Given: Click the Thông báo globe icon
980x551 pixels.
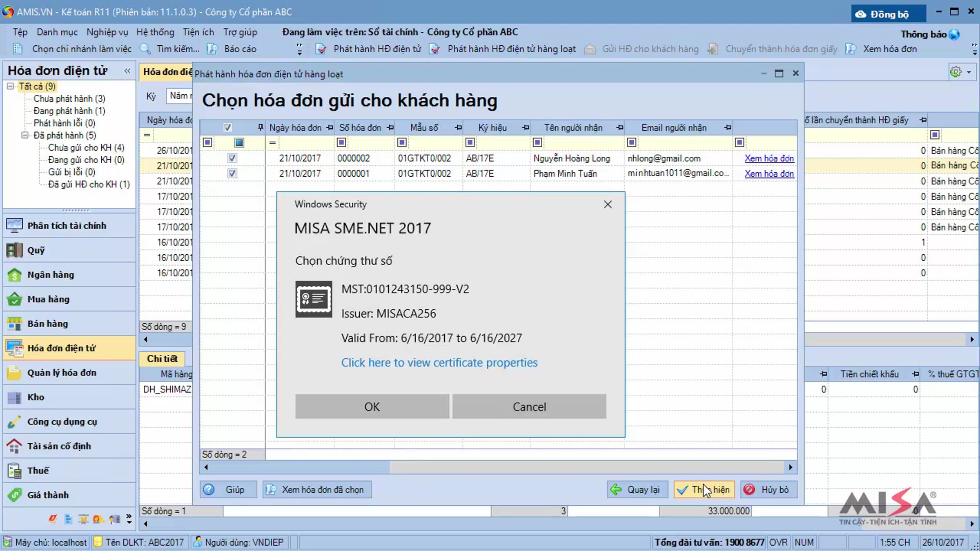Looking at the screenshot, I should pyautogui.click(x=954, y=34).
